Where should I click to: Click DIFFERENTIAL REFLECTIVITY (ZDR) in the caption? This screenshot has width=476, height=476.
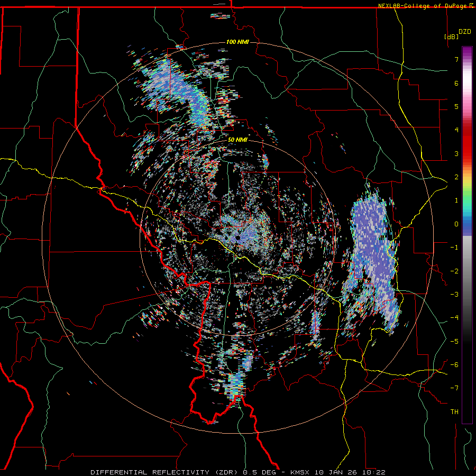point(165,472)
